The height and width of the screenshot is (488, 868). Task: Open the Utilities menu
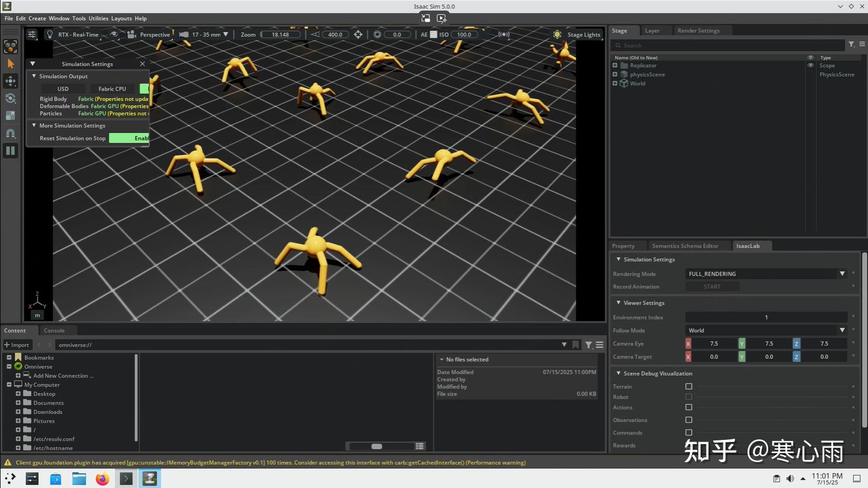point(98,19)
